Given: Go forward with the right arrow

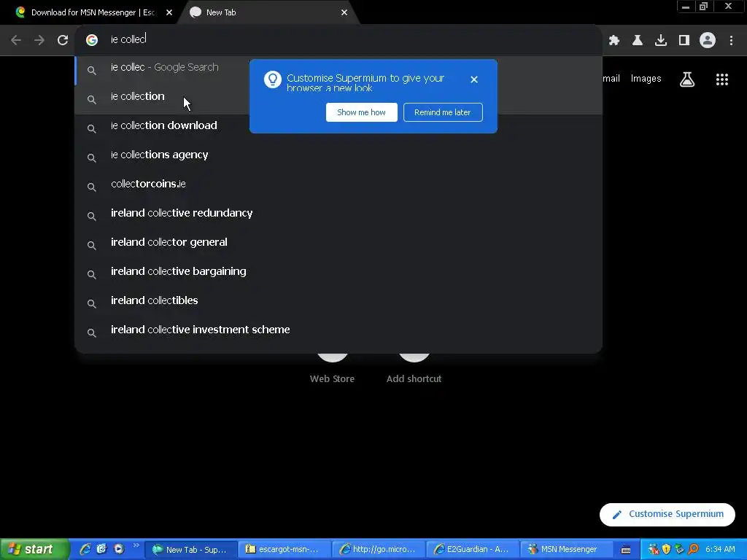Looking at the screenshot, I should click(x=39, y=40).
